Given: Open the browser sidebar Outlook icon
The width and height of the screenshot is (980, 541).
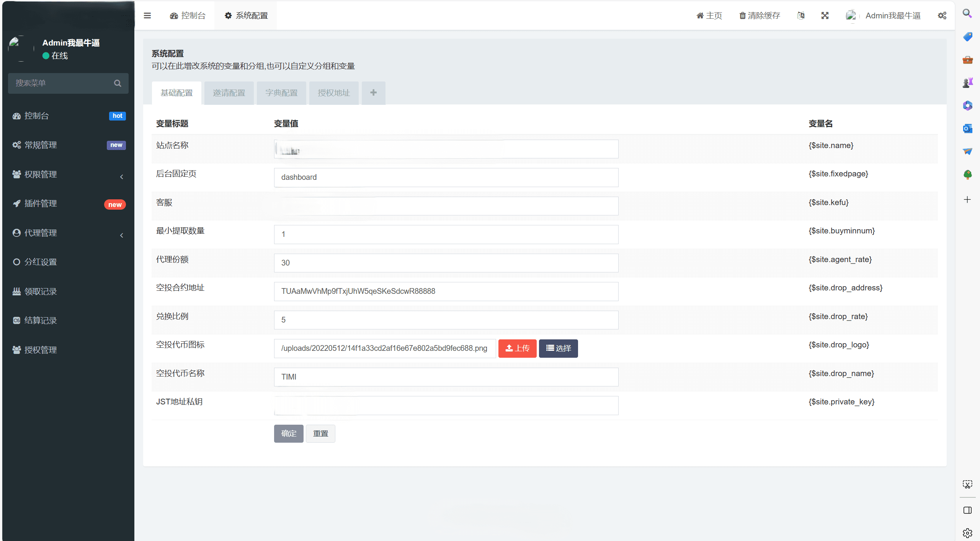Looking at the screenshot, I should [967, 129].
